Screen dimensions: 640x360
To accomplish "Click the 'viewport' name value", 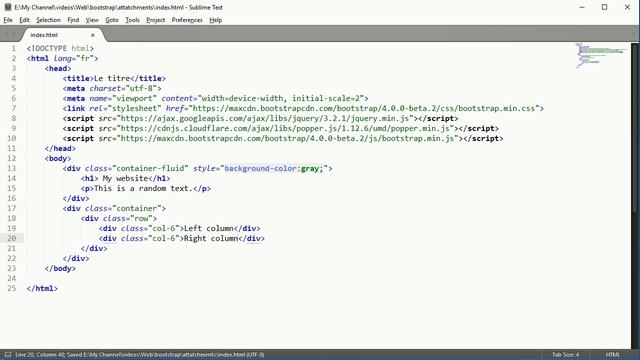I will (134, 98).
